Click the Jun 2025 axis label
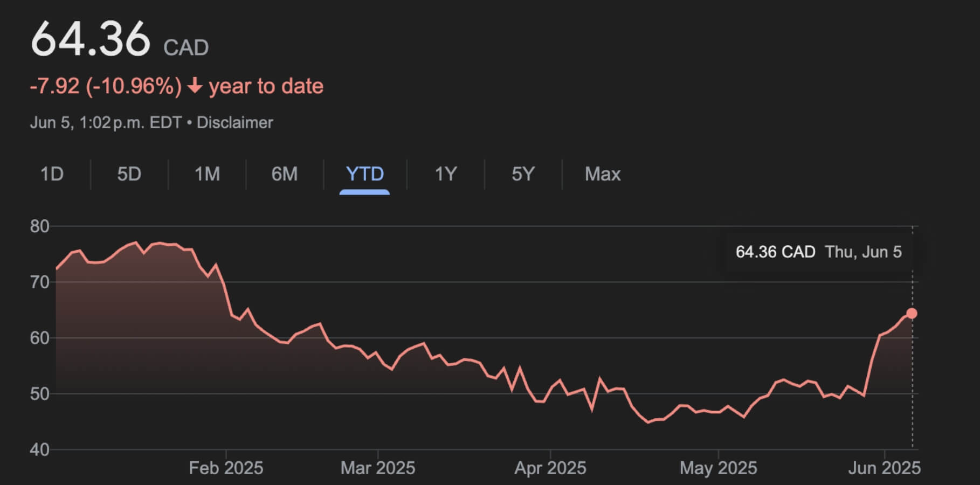Viewport: 980px width, 485px height. [x=884, y=468]
